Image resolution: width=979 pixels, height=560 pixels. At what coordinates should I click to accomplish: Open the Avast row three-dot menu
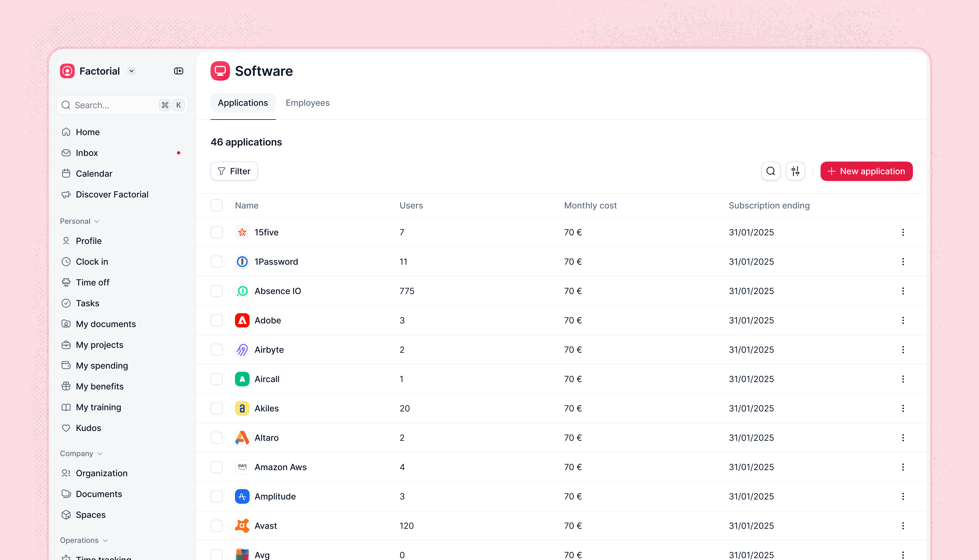pyautogui.click(x=903, y=526)
